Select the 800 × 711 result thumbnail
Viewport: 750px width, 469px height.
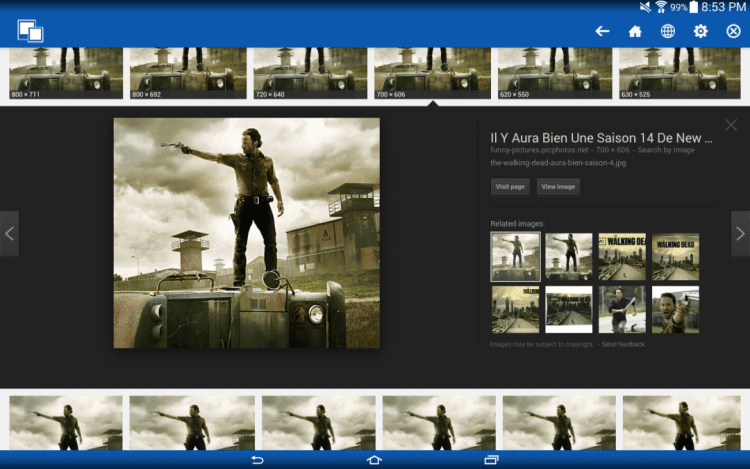(x=66, y=73)
